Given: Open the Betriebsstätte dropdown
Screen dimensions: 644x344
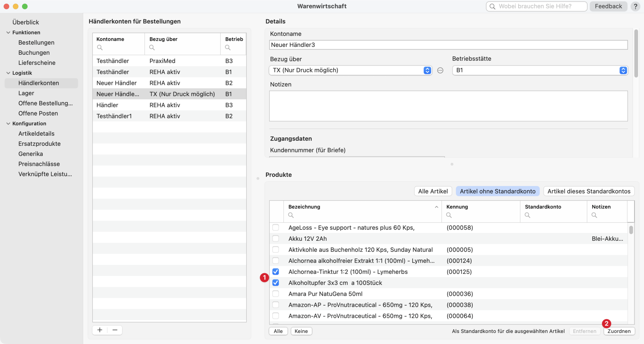Looking at the screenshot, I should coord(623,70).
